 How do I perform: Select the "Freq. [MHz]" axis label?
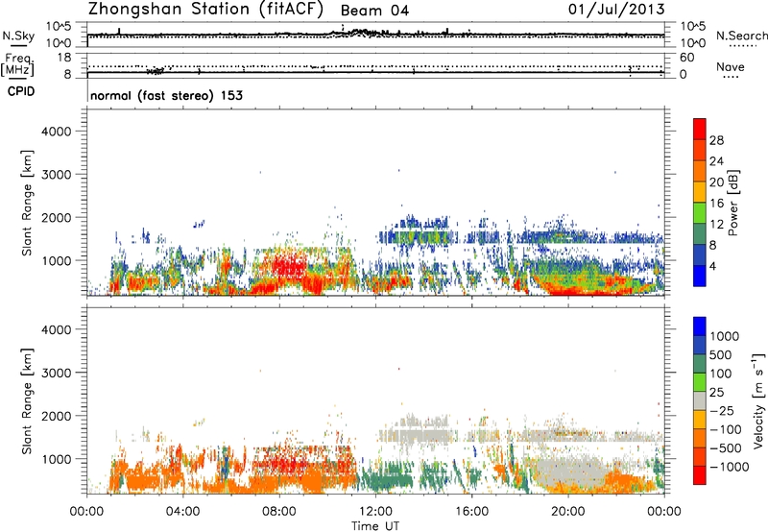tap(18, 64)
